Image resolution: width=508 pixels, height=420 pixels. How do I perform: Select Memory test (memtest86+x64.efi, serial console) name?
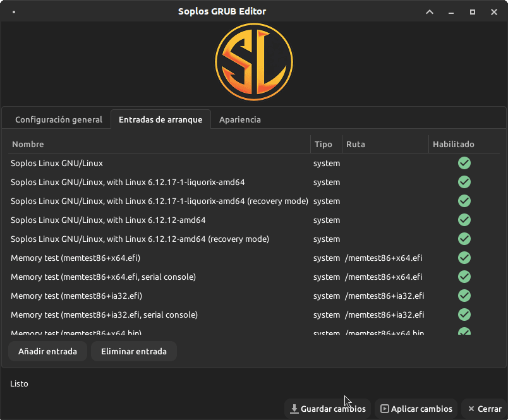(x=104, y=277)
